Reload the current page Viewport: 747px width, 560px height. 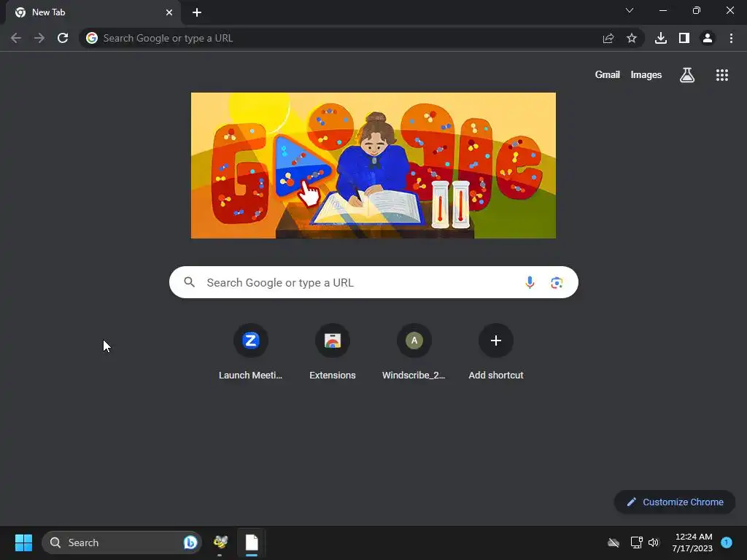pos(63,38)
